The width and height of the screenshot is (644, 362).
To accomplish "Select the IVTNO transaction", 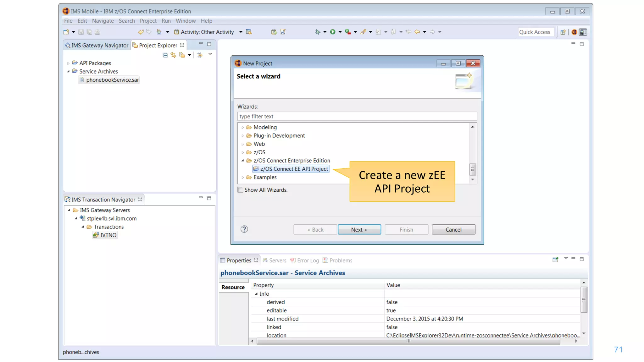I will click(105, 235).
